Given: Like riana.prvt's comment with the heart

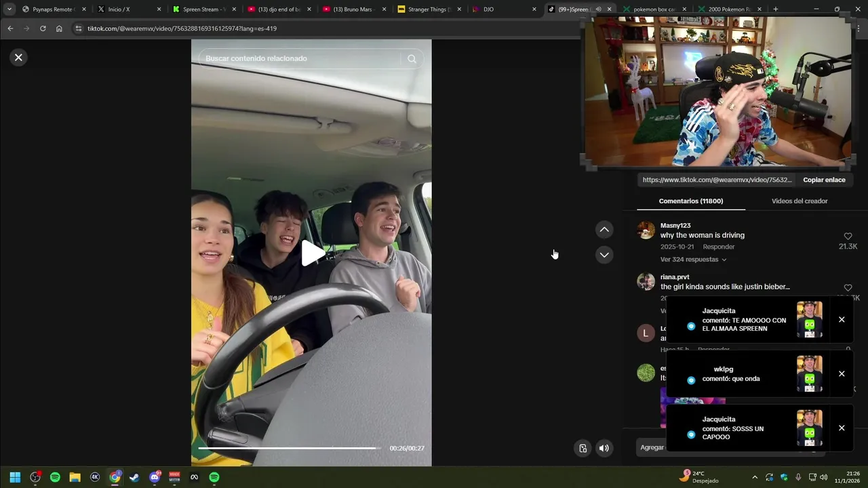Looking at the screenshot, I should click(x=848, y=288).
